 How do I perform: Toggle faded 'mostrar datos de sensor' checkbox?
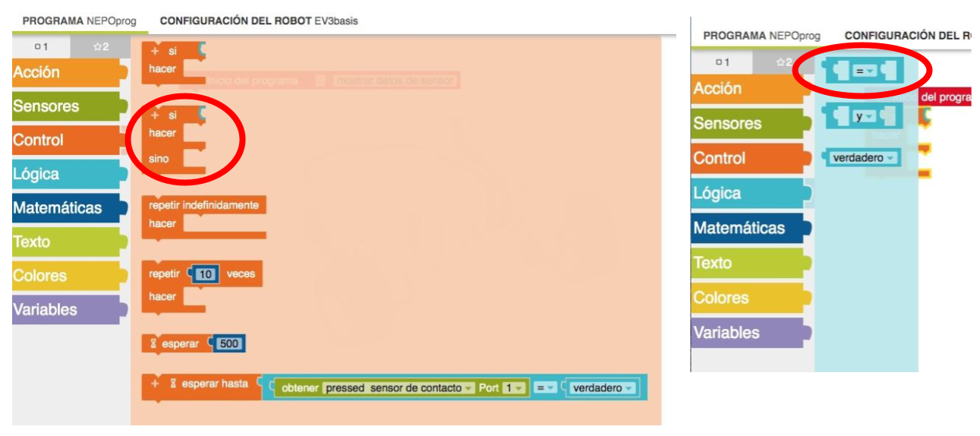[320, 81]
